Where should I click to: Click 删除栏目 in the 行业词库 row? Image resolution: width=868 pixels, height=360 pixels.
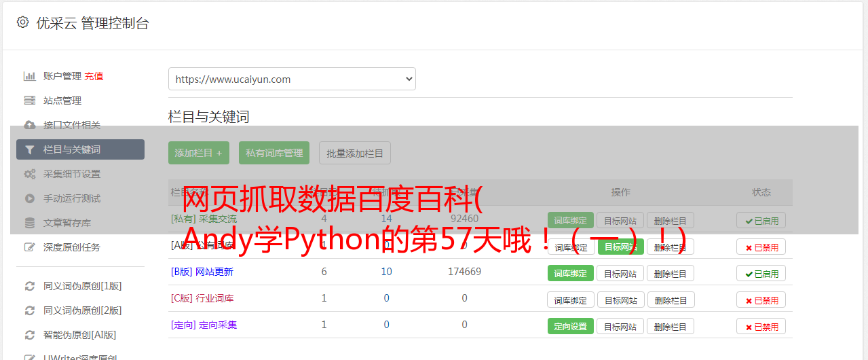pyautogui.click(x=670, y=300)
